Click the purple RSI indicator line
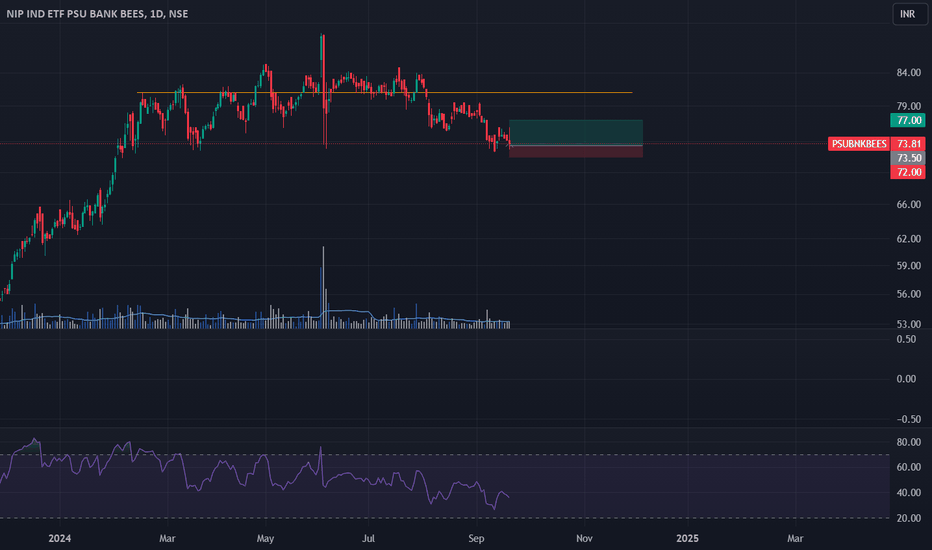Image resolution: width=932 pixels, height=550 pixels. [256, 473]
